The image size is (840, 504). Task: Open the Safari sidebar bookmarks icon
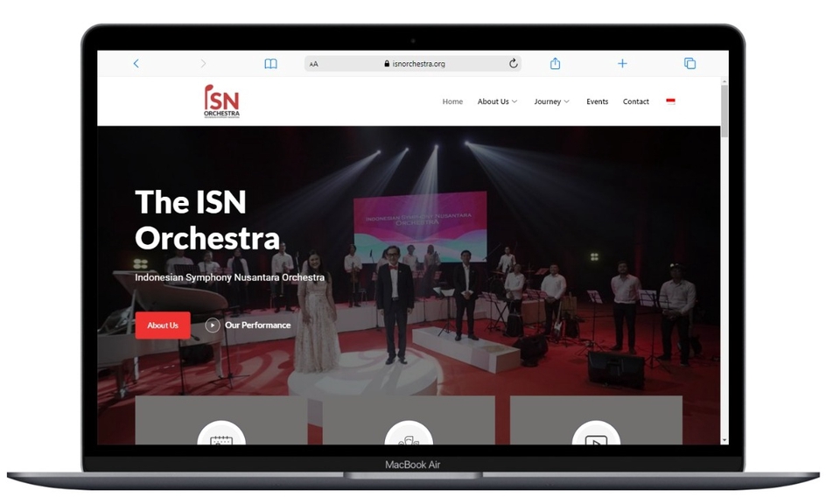(270, 63)
